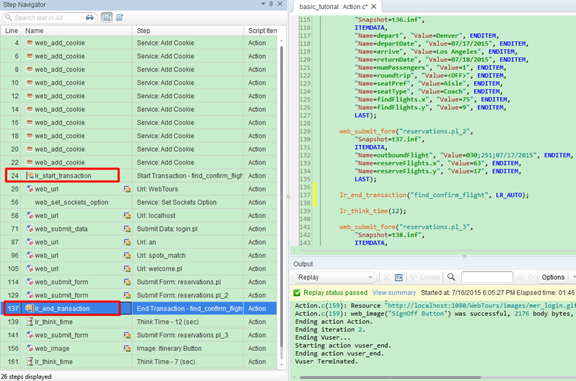This screenshot has width=576, height=381.
Task: Click the Step Navigator vertical scrollbar
Action: pos(281,198)
